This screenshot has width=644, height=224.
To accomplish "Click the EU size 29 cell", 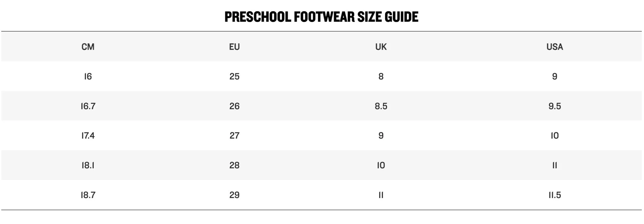I will point(234,195).
